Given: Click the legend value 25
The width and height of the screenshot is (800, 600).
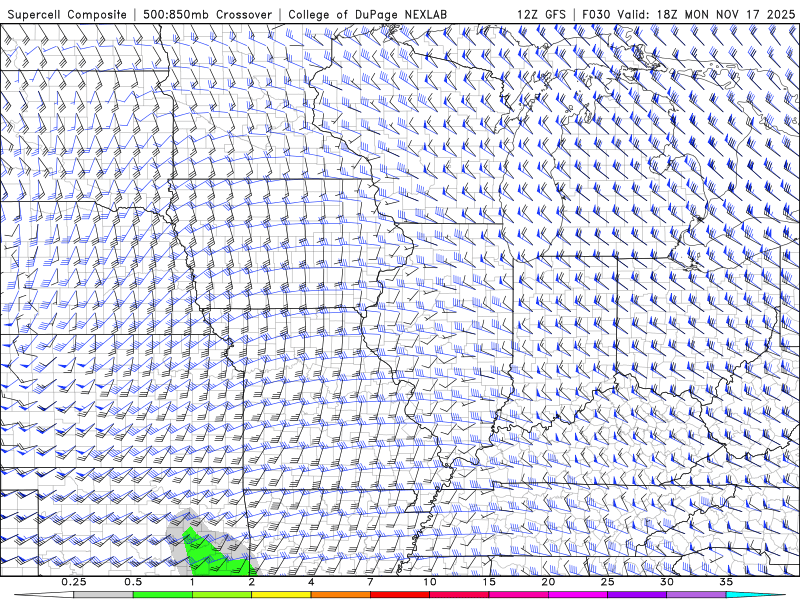Looking at the screenshot, I should click(607, 582).
